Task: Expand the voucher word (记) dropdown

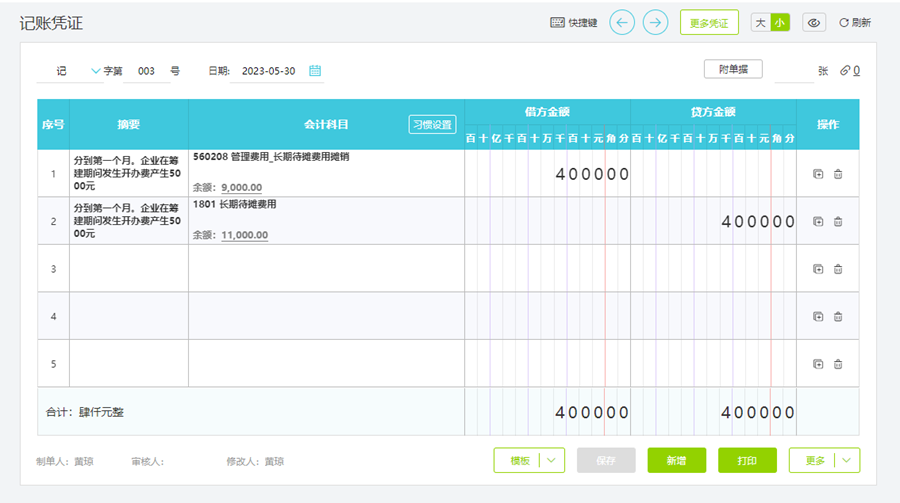Action: coord(96,71)
